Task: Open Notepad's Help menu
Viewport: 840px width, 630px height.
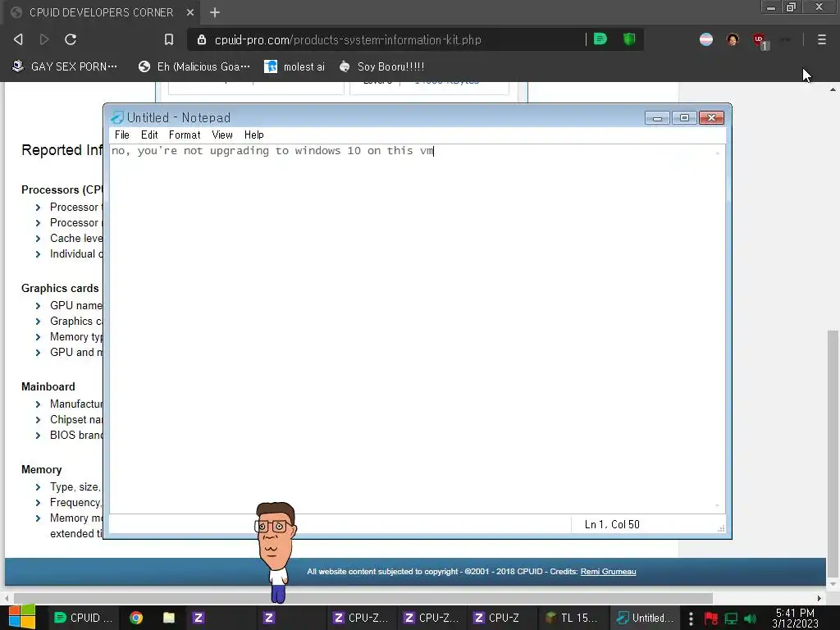Action: pos(254,135)
